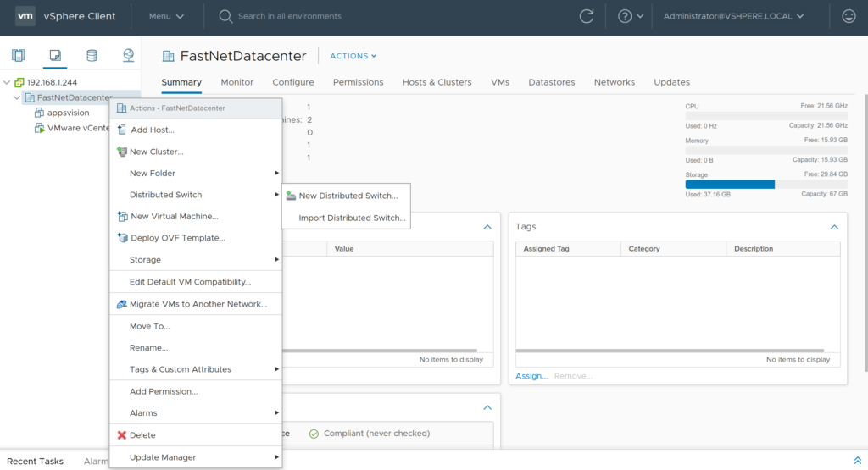Switch to the Configure tab
This screenshot has width=868, height=470.
click(x=292, y=82)
